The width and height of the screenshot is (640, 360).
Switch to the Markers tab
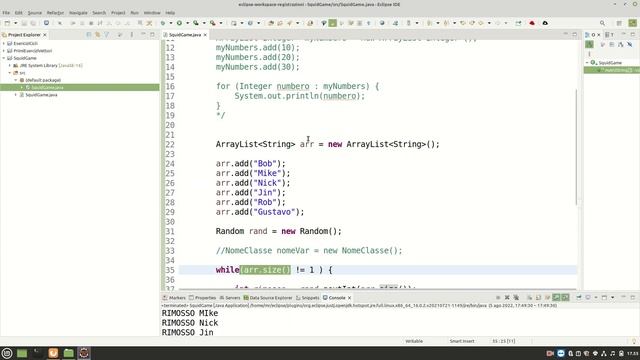tap(174, 298)
